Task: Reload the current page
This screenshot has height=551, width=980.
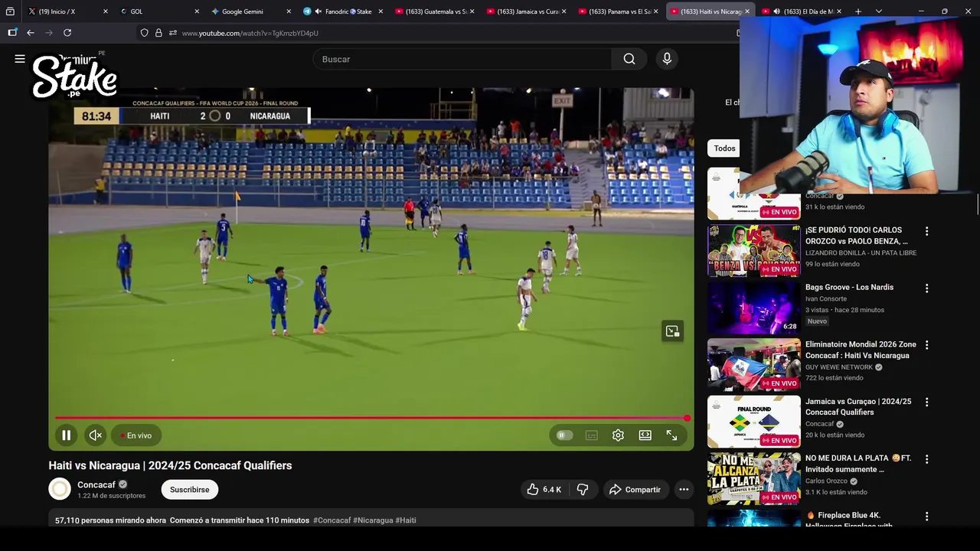Action: point(67,33)
